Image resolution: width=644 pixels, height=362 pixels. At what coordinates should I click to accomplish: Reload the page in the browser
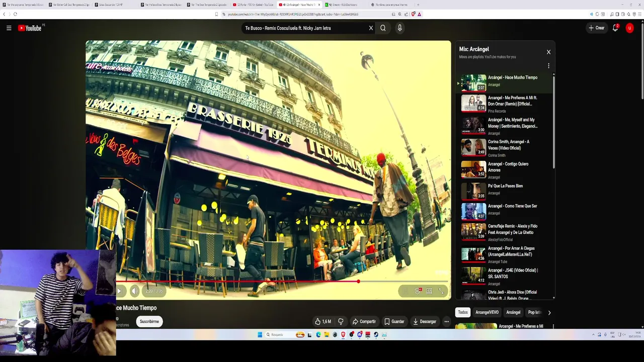(15, 14)
